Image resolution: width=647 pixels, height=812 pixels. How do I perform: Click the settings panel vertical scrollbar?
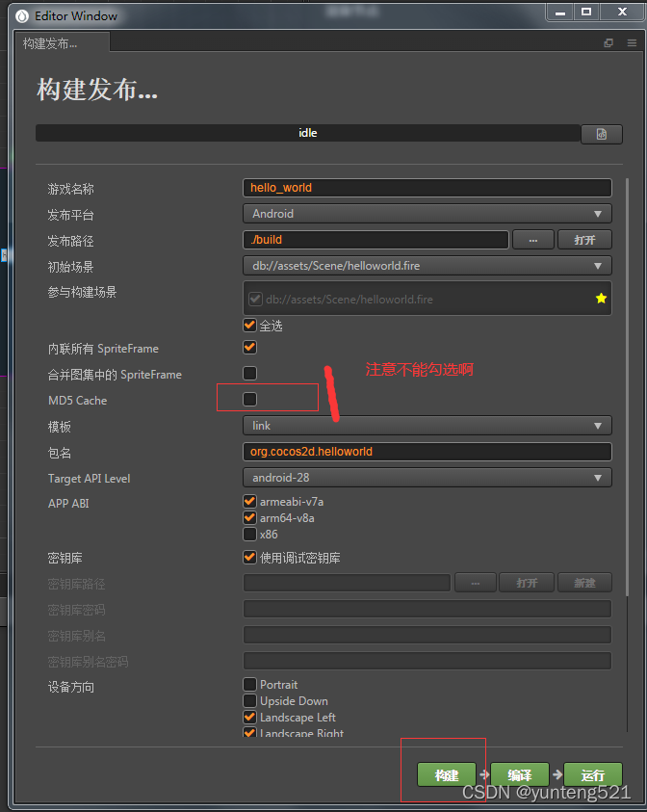(x=628, y=386)
